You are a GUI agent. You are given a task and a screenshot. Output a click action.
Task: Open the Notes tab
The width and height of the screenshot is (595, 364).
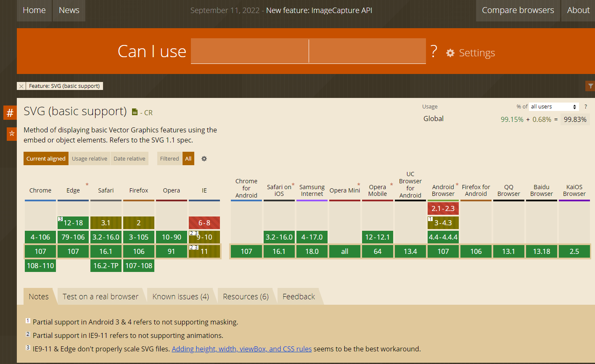[39, 296]
